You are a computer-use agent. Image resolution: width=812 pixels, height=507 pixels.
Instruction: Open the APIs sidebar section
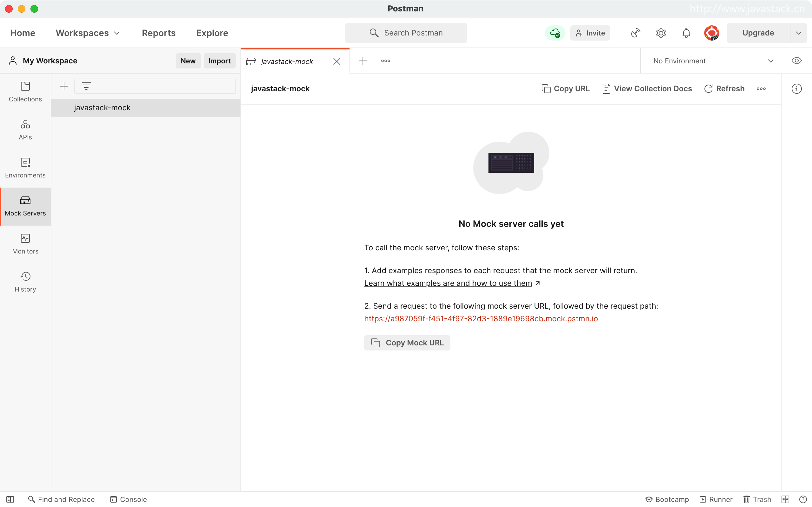tap(25, 130)
